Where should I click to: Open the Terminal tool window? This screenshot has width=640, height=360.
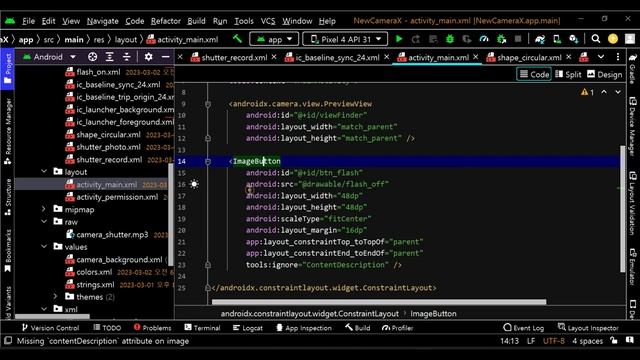202,328
